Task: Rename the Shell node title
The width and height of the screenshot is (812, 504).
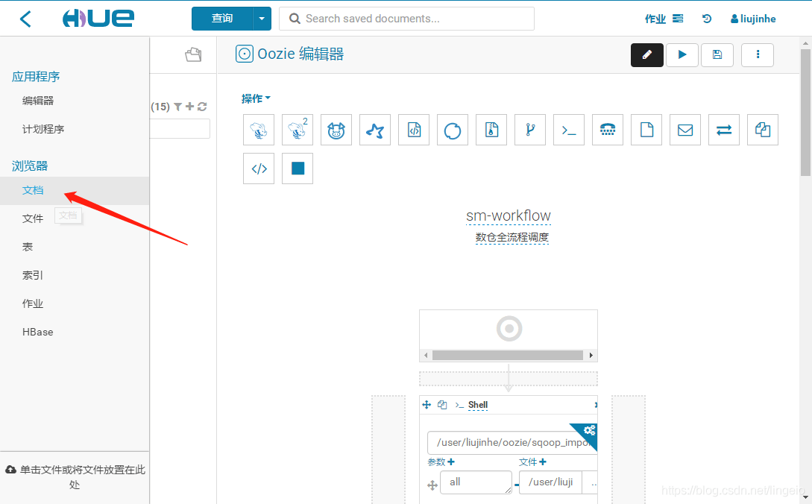Action: click(x=478, y=405)
